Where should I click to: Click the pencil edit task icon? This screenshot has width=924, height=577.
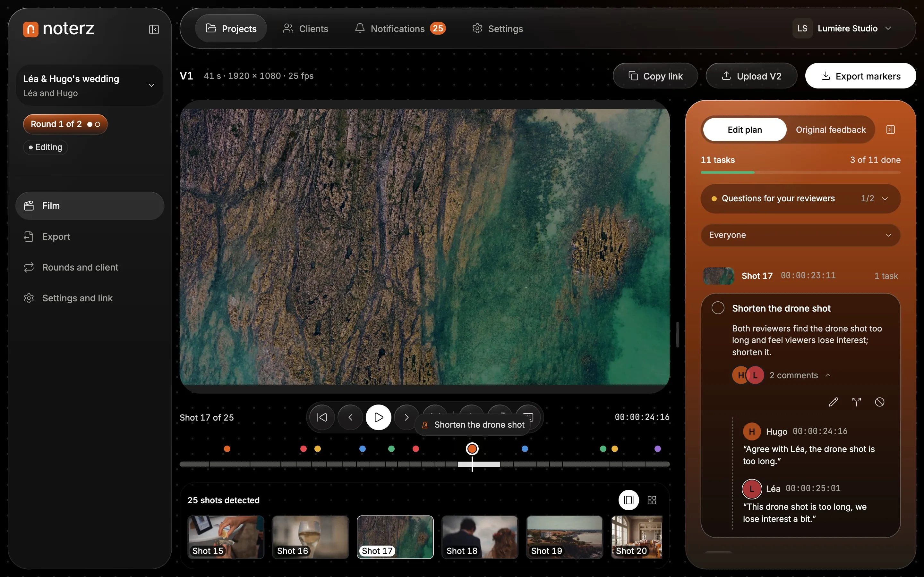click(833, 402)
